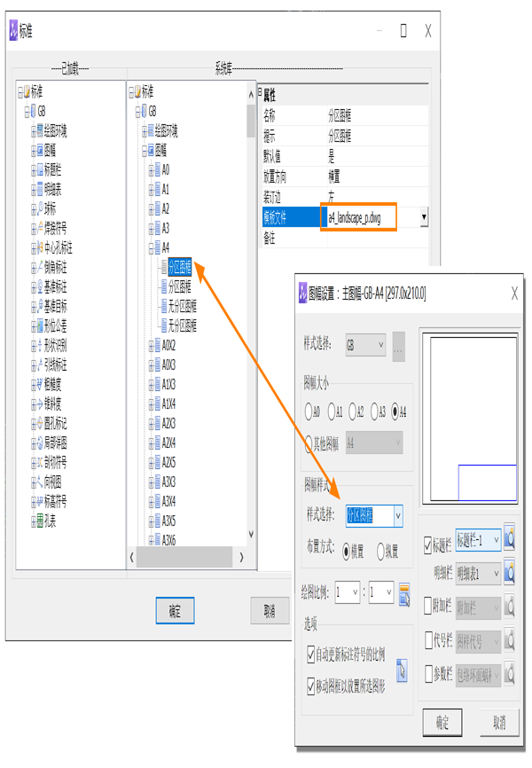Click the 剖切符号 section symbol icon
The image size is (532, 768).
coord(40,462)
